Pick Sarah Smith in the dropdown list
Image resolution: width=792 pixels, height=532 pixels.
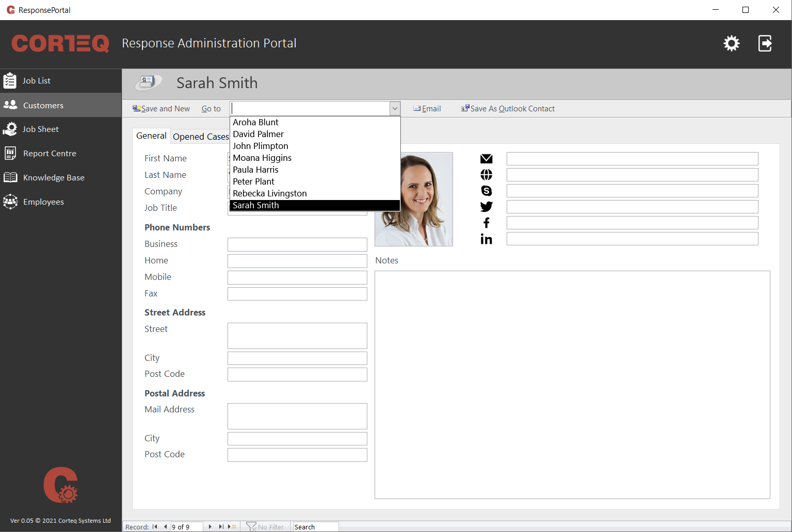click(315, 205)
